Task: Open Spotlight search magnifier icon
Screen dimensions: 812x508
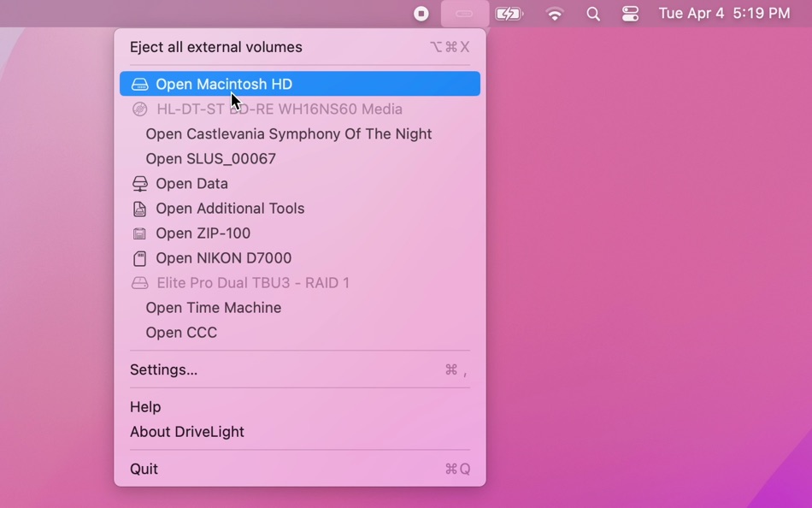Action: (x=593, y=14)
